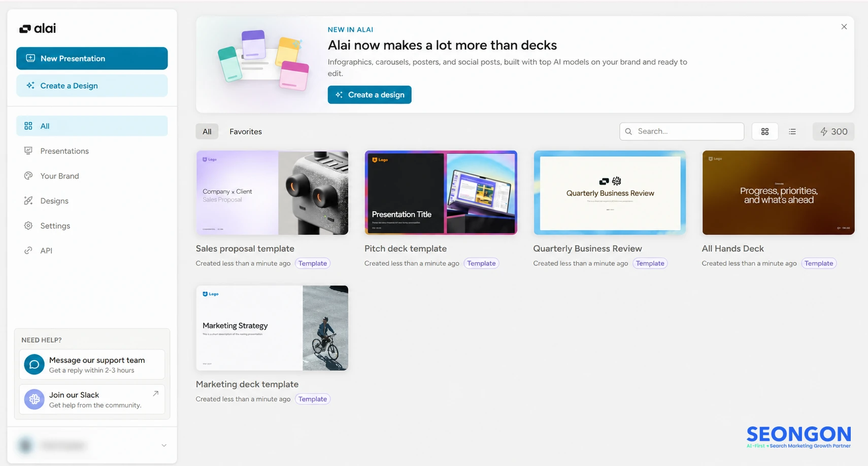Open Presentations in the sidebar
The image size is (868, 466).
point(92,151)
